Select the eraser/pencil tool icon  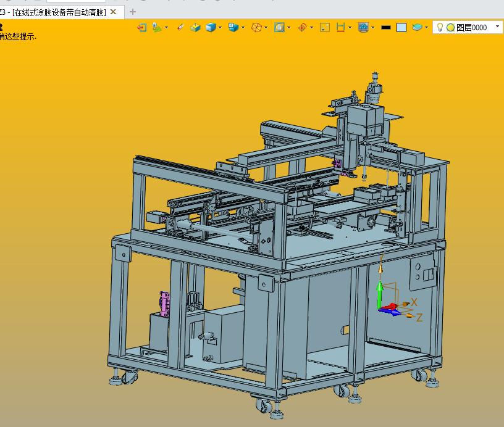180,28
